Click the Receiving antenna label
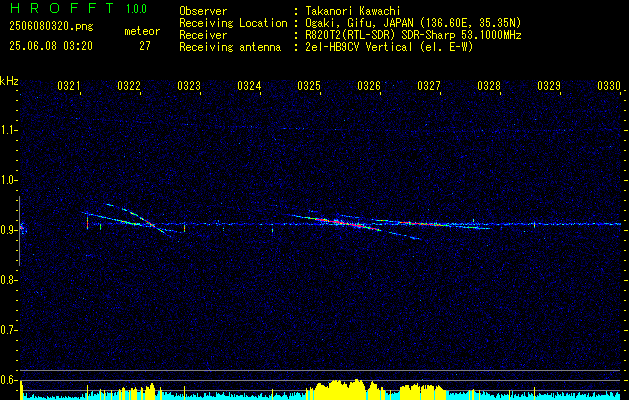Image resolution: width=629 pixels, height=400 pixels. tap(230, 47)
